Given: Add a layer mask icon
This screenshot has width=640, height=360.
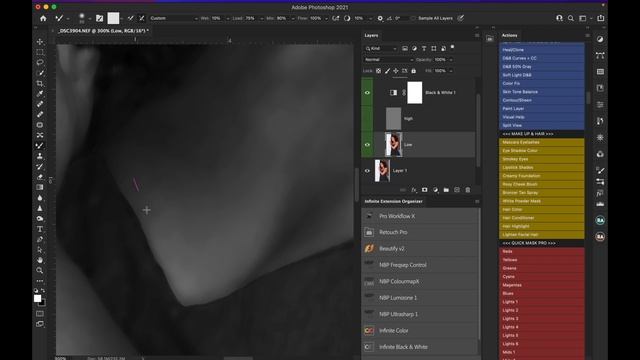Looking at the screenshot, I should pos(424,190).
